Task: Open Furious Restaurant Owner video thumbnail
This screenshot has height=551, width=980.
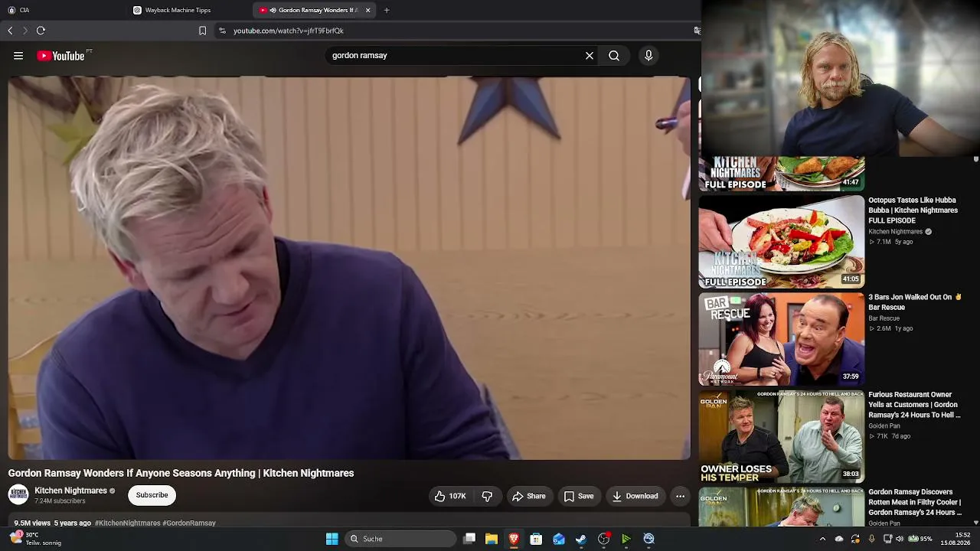Action: [782, 437]
